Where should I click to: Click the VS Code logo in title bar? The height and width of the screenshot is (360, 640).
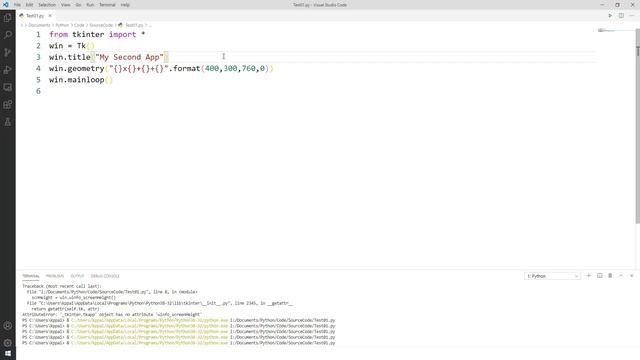pyautogui.click(x=5, y=4)
